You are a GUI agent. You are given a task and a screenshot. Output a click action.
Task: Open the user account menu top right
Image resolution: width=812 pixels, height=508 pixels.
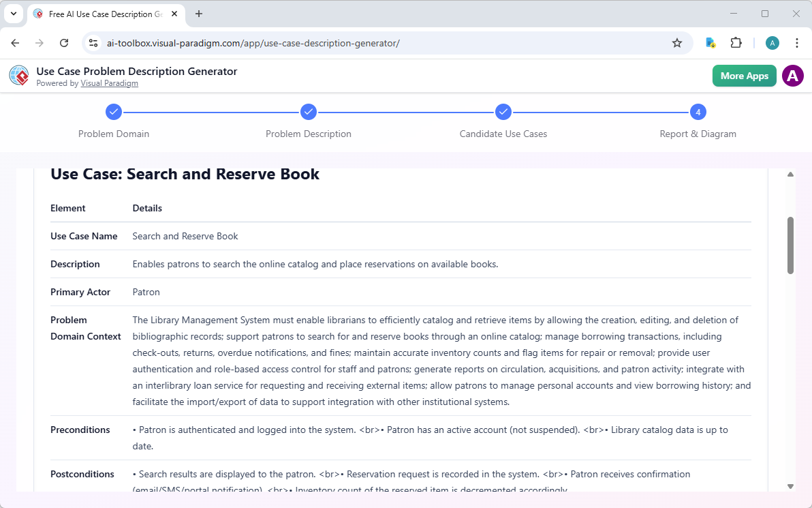pyautogui.click(x=792, y=76)
